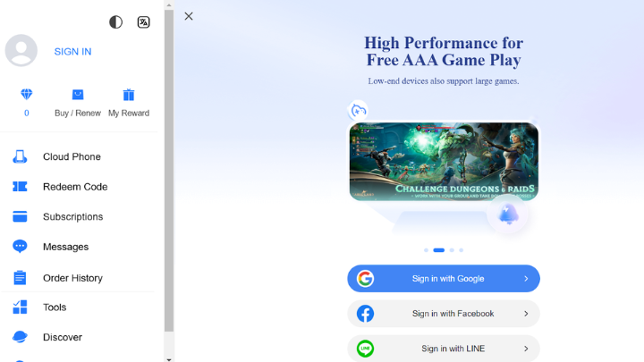Screen dimensions: 644x362
Task: Click the gray profile avatar
Action: [21, 50]
